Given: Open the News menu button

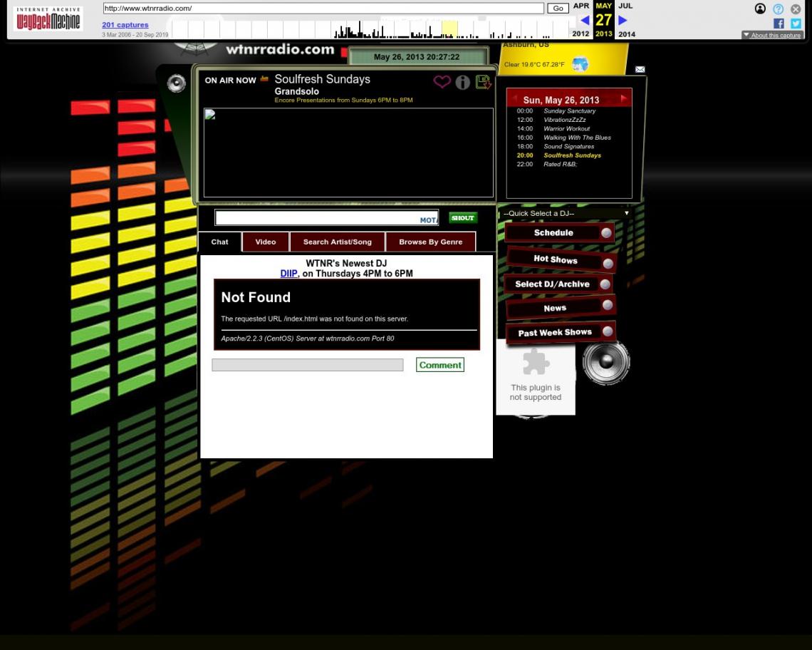Looking at the screenshot, I should [561, 307].
